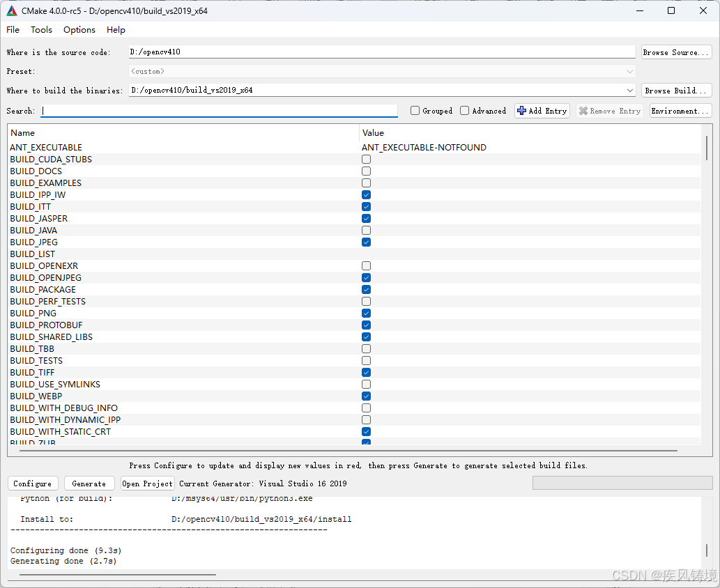Uncheck BUILD_SHARED_LIBS checkbox
The height and width of the screenshot is (588, 720).
366,337
